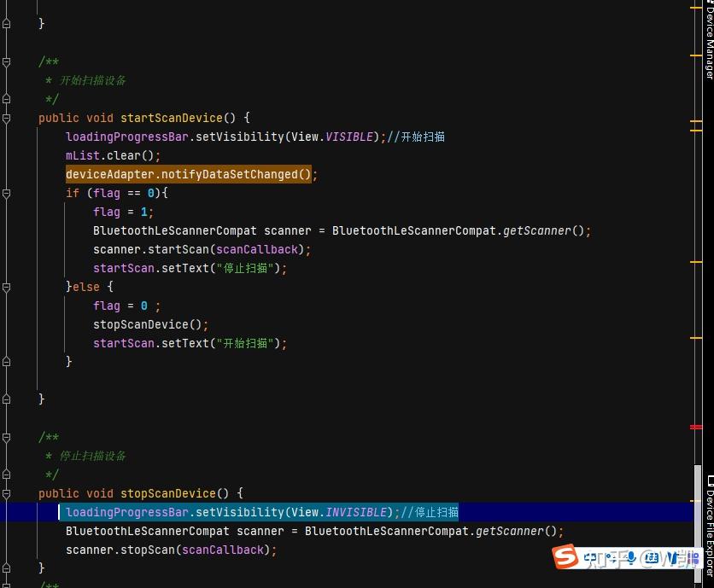Viewport: 714px width, 588px height.
Task: Click fold-end marker closing the 开始扫描设备 comment
Action: click(6, 99)
